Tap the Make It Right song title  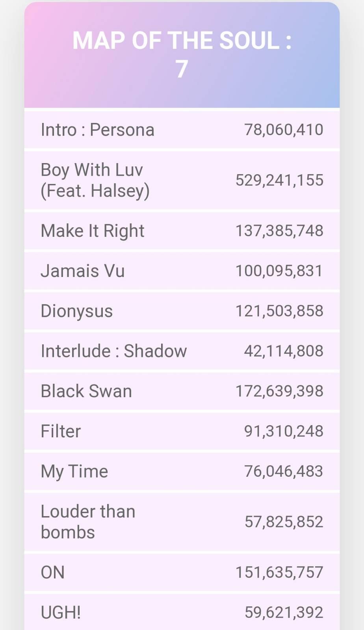[x=93, y=230]
